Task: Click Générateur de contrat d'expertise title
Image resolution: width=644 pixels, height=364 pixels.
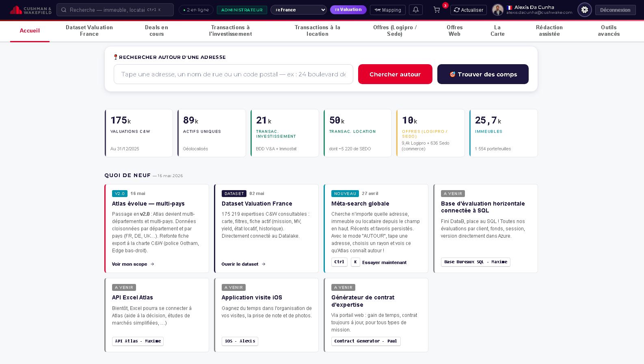Action: point(363,301)
